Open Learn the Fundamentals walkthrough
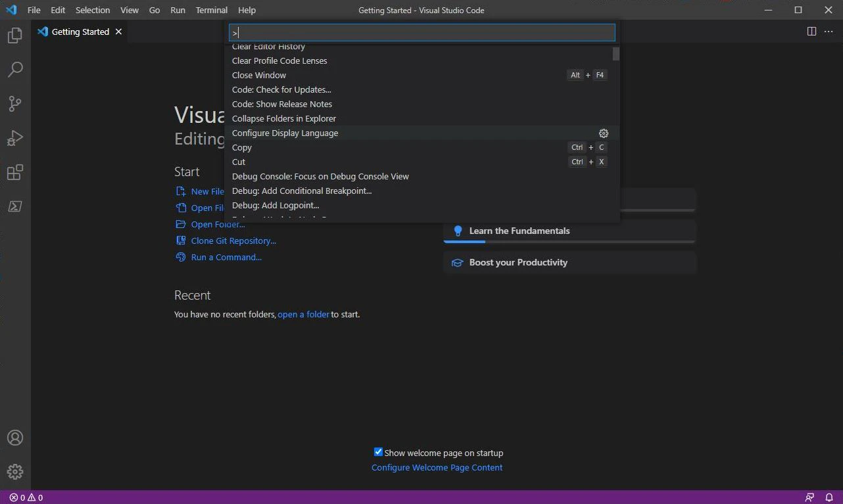Image resolution: width=843 pixels, height=504 pixels. [x=569, y=231]
